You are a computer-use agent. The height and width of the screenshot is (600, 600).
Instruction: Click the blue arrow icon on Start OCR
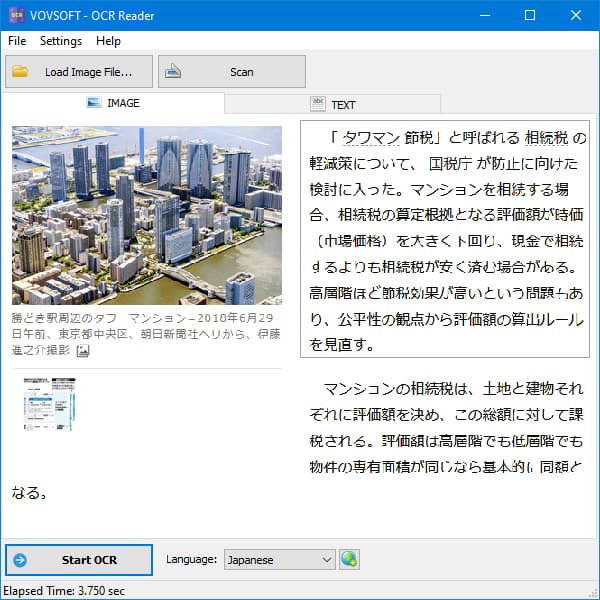click(20, 560)
